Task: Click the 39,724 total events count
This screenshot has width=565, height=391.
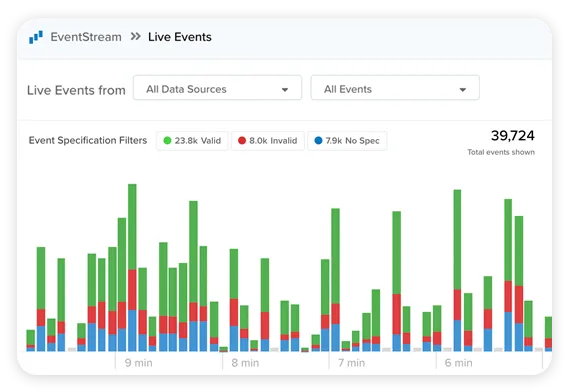Action: click(x=512, y=136)
